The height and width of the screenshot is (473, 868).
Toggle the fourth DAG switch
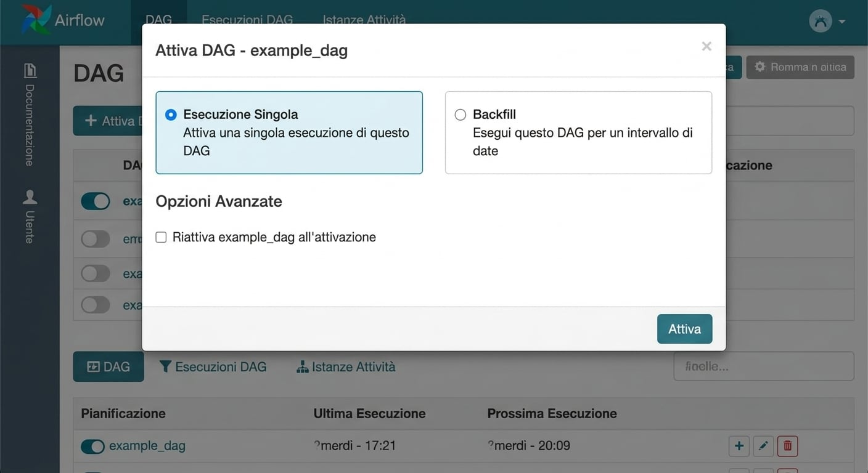(x=96, y=305)
